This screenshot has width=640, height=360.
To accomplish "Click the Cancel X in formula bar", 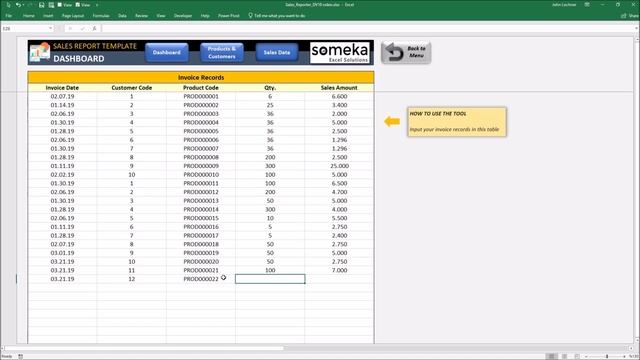I will 70,29.
